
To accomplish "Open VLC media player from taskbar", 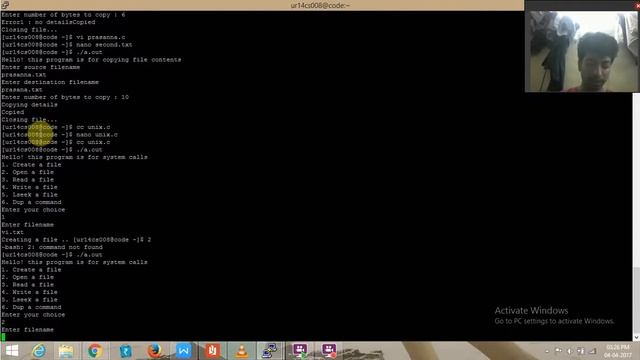I will (x=242, y=351).
